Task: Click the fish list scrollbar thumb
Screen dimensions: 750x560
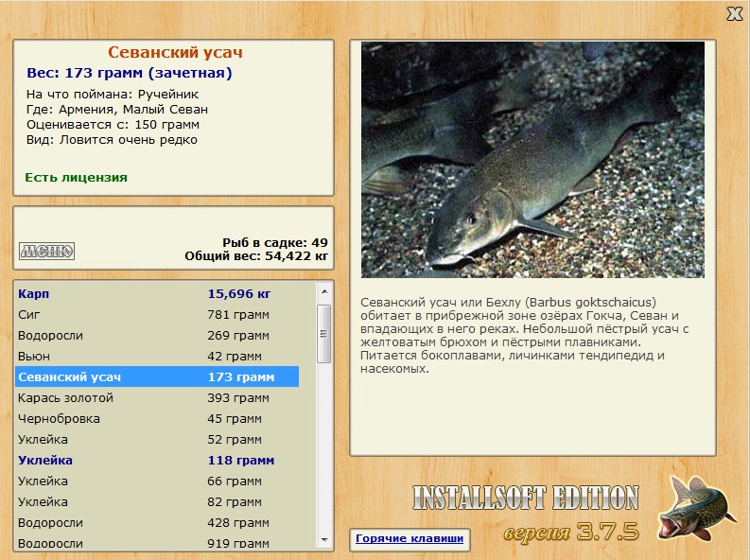Action: tap(324, 333)
